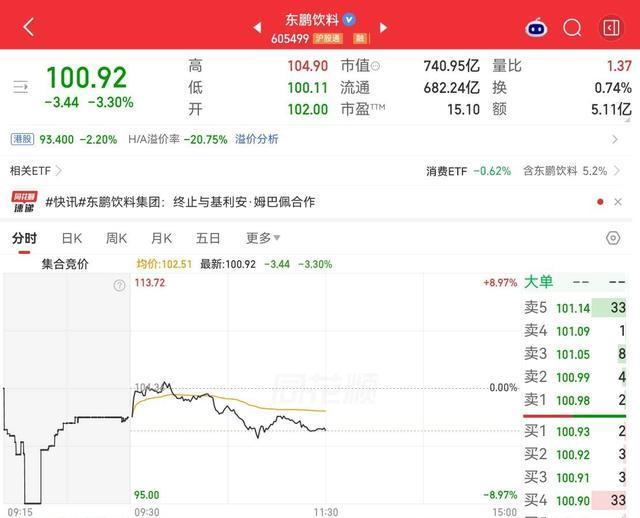Dismiss the news flash with X
Viewport: 640px width, 518px height.
tap(618, 202)
